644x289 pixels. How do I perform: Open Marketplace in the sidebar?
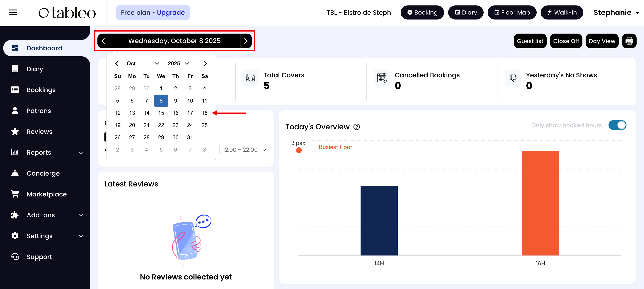tap(46, 194)
